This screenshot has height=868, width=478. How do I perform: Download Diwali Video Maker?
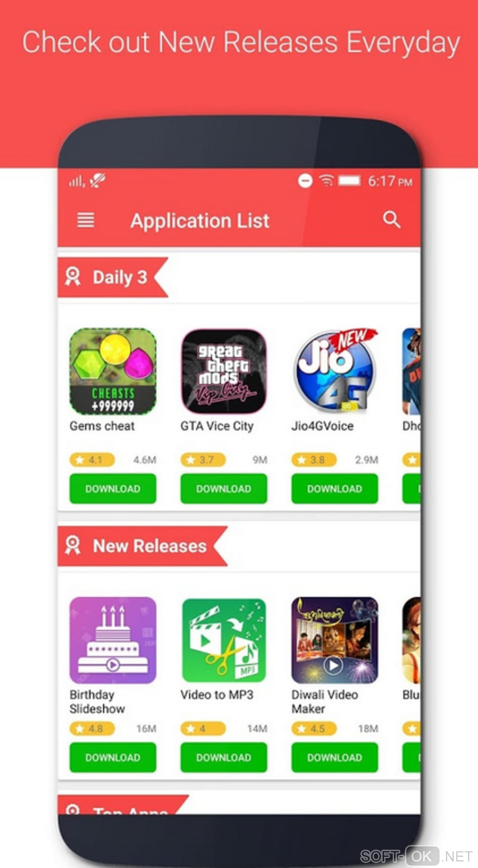pyautogui.click(x=335, y=757)
